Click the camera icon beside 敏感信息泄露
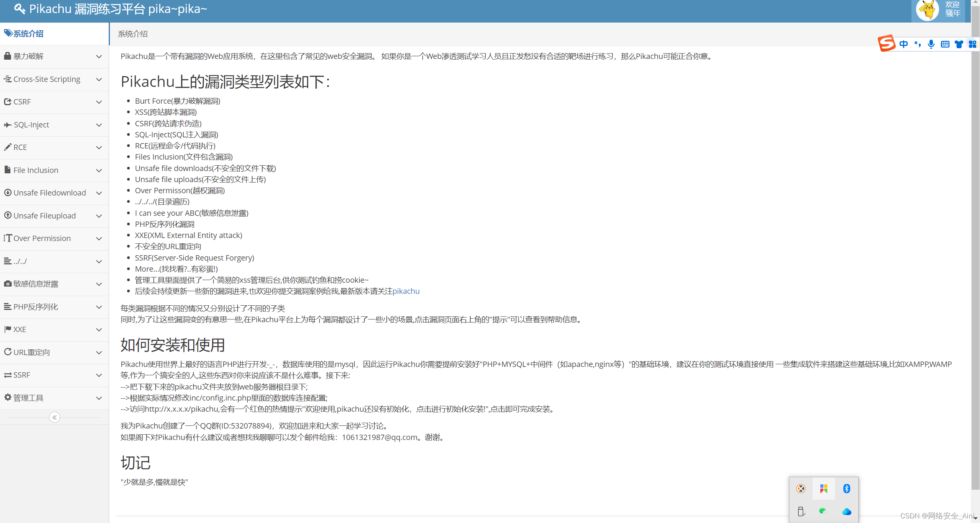 (x=8, y=283)
